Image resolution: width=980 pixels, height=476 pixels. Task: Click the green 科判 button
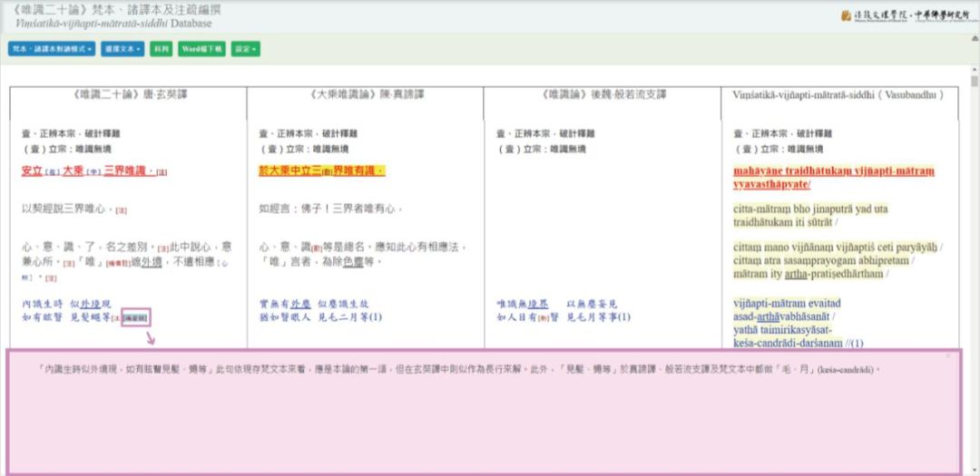point(161,49)
